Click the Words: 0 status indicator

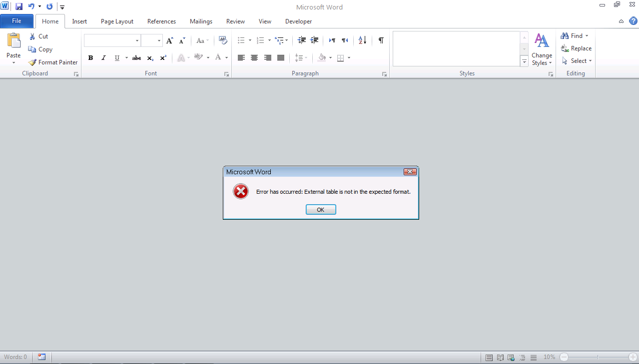[x=15, y=357]
